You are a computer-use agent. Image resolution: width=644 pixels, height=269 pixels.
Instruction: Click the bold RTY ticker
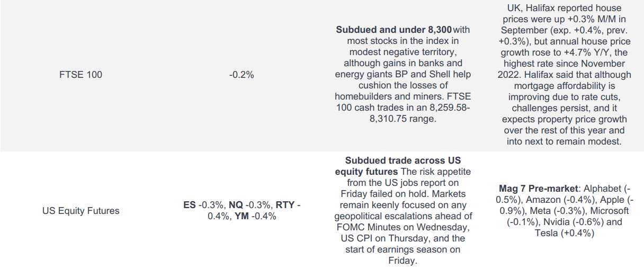(x=284, y=205)
